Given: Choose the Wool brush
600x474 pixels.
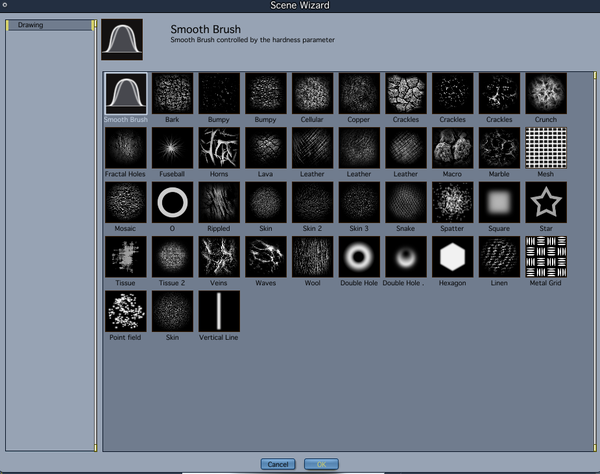Looking at the screenshot, I should tap(312, 257).
